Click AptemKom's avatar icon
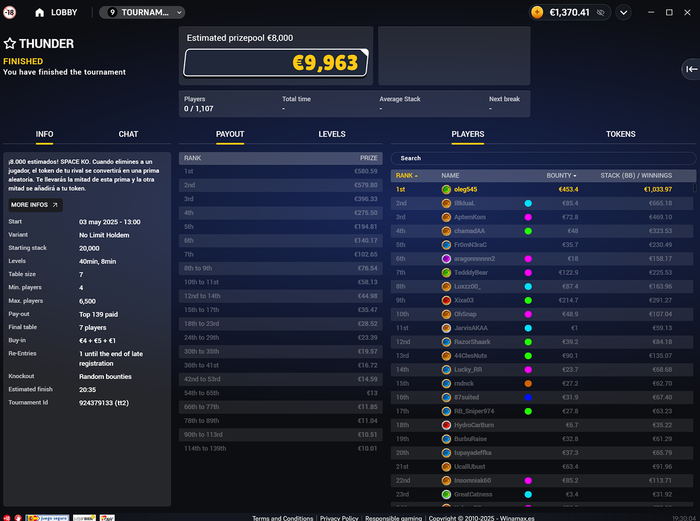 tap(446, 217)
